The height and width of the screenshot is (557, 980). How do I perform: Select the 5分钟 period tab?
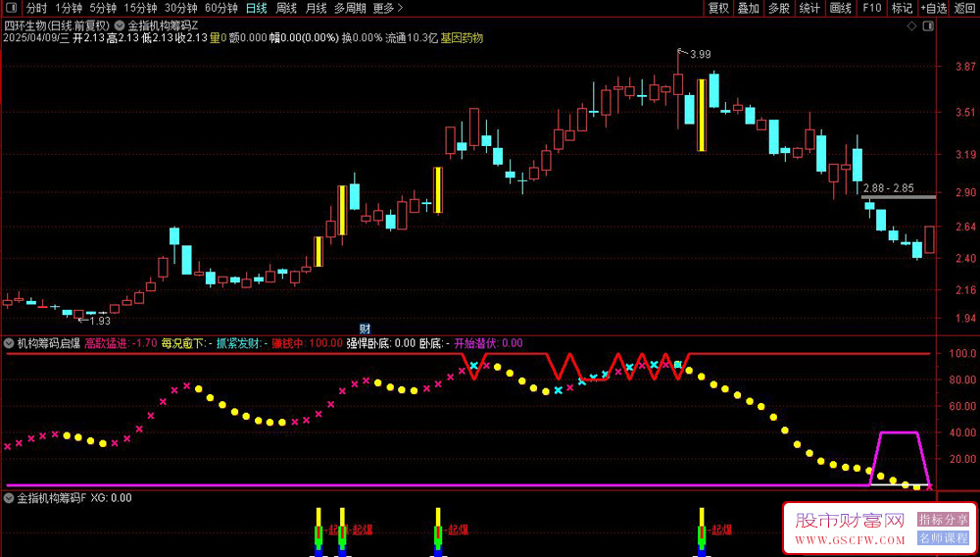coord(103,8)
